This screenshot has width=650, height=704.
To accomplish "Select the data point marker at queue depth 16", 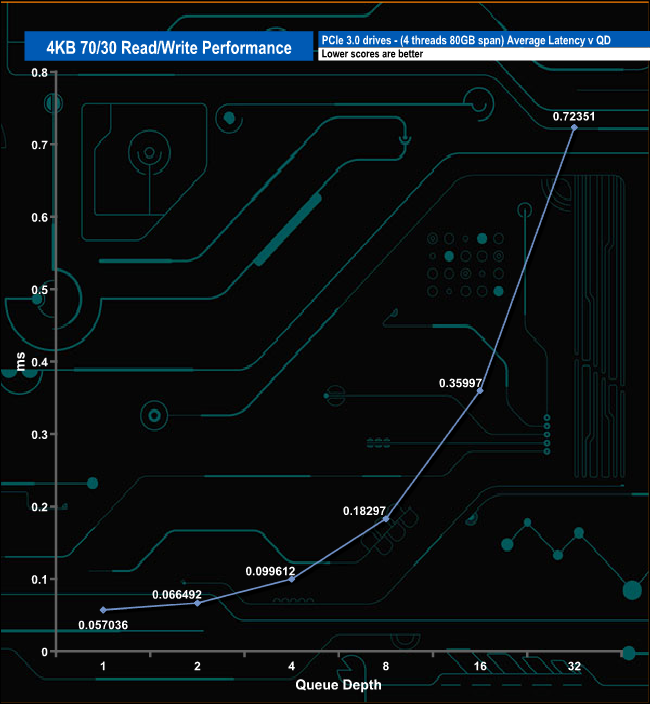I will click(480, 391).
